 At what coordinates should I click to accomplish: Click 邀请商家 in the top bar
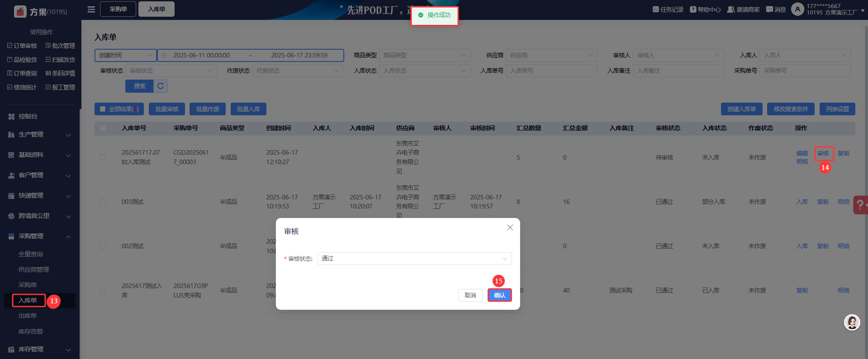(743, 9)
